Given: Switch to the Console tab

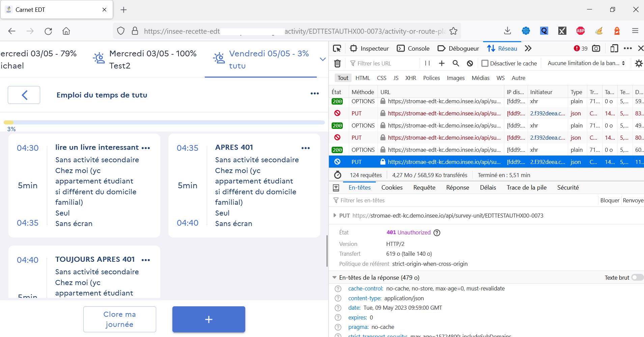Looking at the screenshot, I should click(413, 48).
